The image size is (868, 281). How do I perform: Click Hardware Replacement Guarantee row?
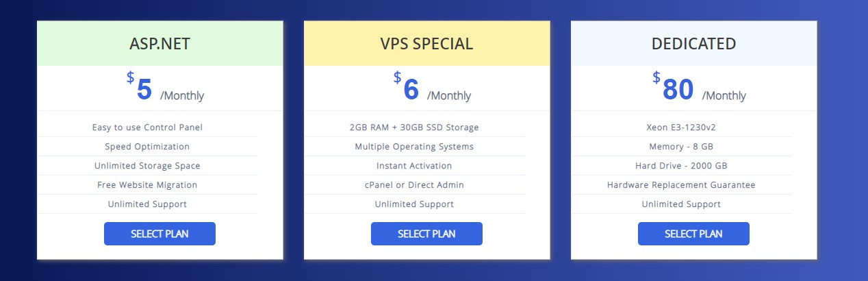click(x=681, y=185)
